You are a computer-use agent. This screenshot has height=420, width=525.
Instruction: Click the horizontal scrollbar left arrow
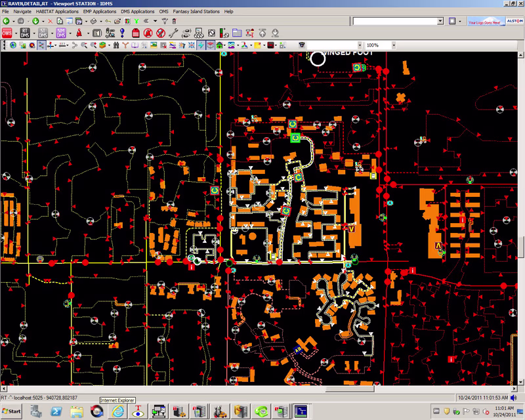click(x=3, y=389)
